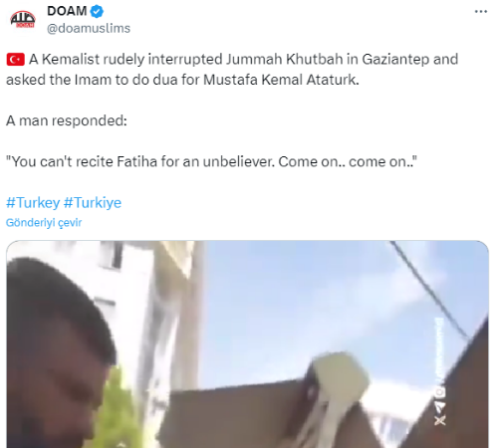Click the Instagram icon watermark in the video

point(440,392)
